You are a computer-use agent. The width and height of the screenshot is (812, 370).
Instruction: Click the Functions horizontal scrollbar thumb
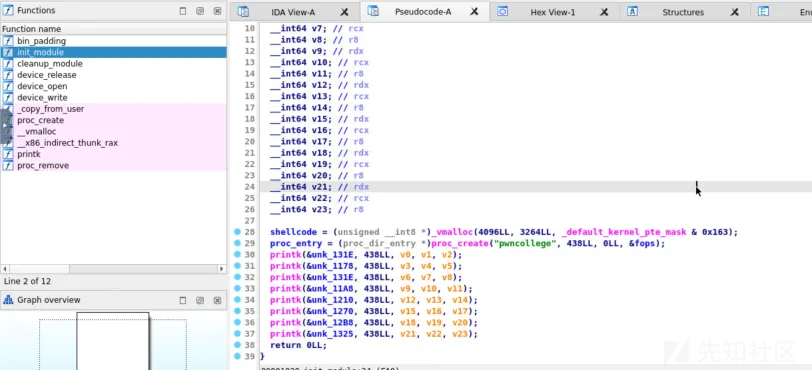click(x=39, y=269)
